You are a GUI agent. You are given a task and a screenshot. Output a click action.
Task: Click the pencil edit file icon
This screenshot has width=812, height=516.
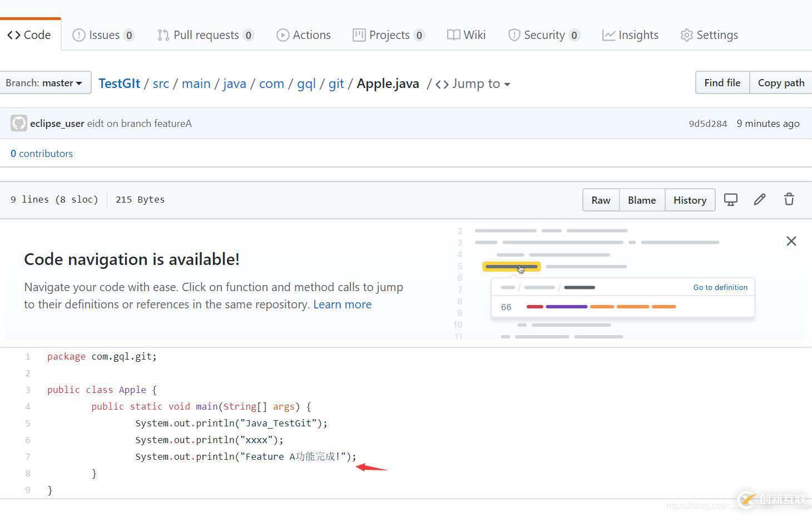point(760,200)
